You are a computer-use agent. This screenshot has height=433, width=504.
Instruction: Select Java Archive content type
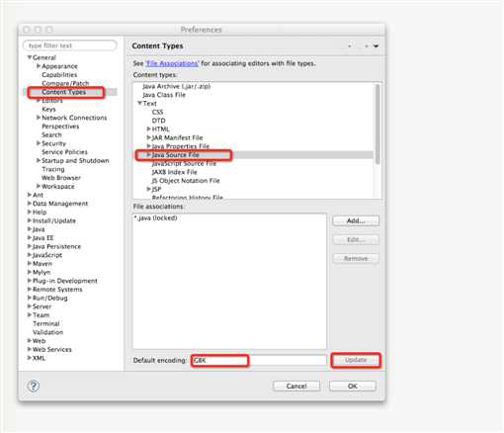[x=176, y=86]
